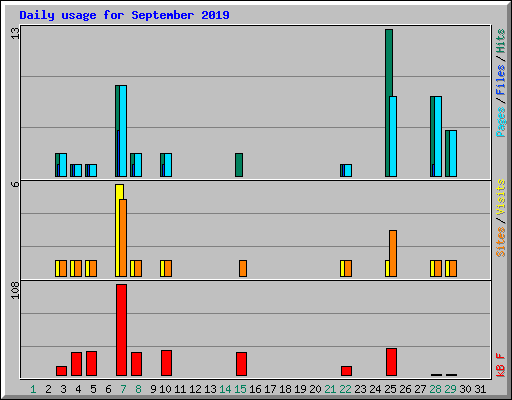Click the 'KB F' legend label
This screenshot has width=512, height=400.
tap(500, 365)
